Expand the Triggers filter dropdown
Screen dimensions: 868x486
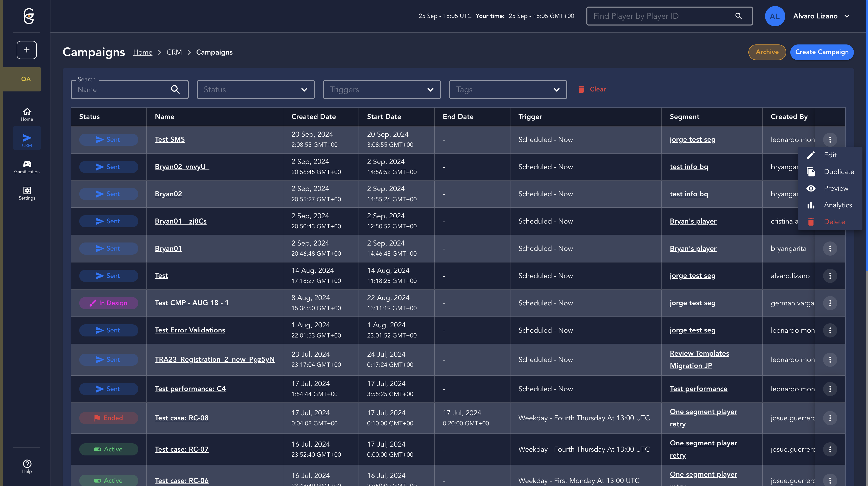382,90
